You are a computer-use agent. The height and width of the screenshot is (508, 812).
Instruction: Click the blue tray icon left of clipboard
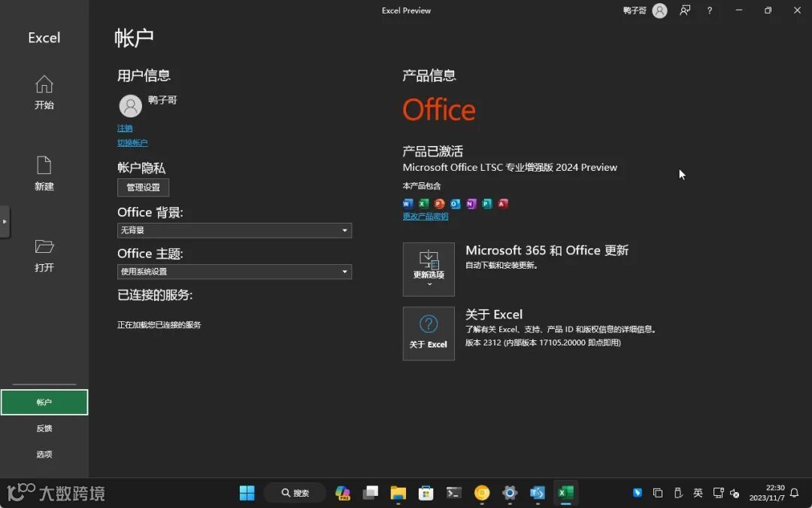[638, 492]
